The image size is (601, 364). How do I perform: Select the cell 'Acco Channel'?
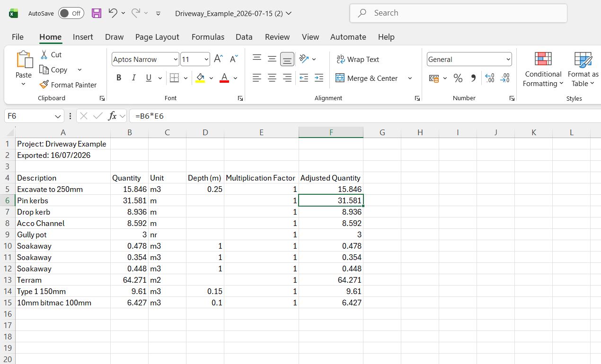[x=63, y=223]
